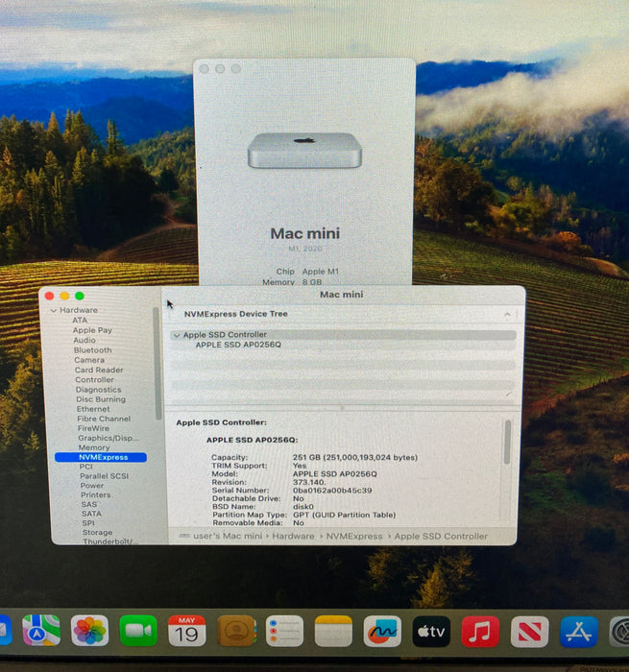The image size is (629, 672).
Task: Zoom System Information with the green button
Action: coord(80,296)
